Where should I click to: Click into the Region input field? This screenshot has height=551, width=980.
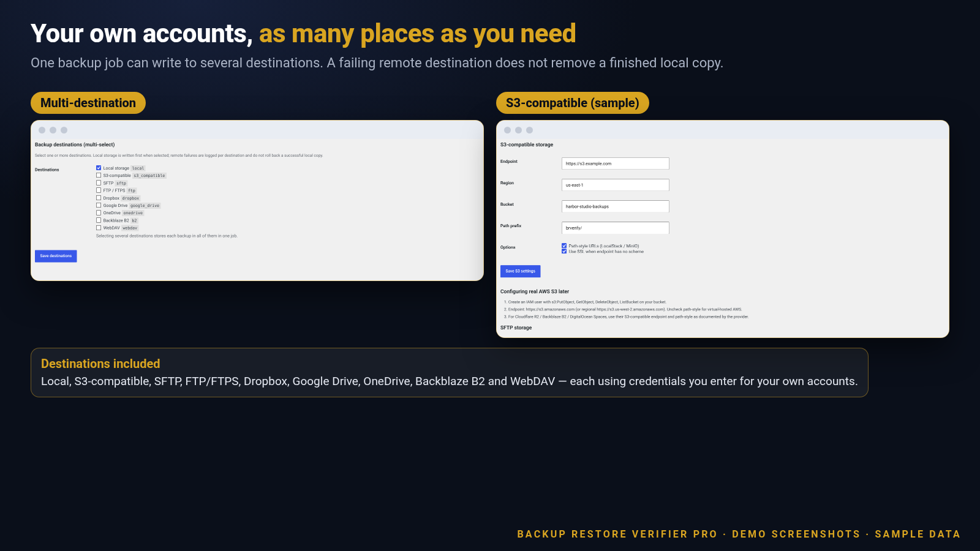(616, 185)
